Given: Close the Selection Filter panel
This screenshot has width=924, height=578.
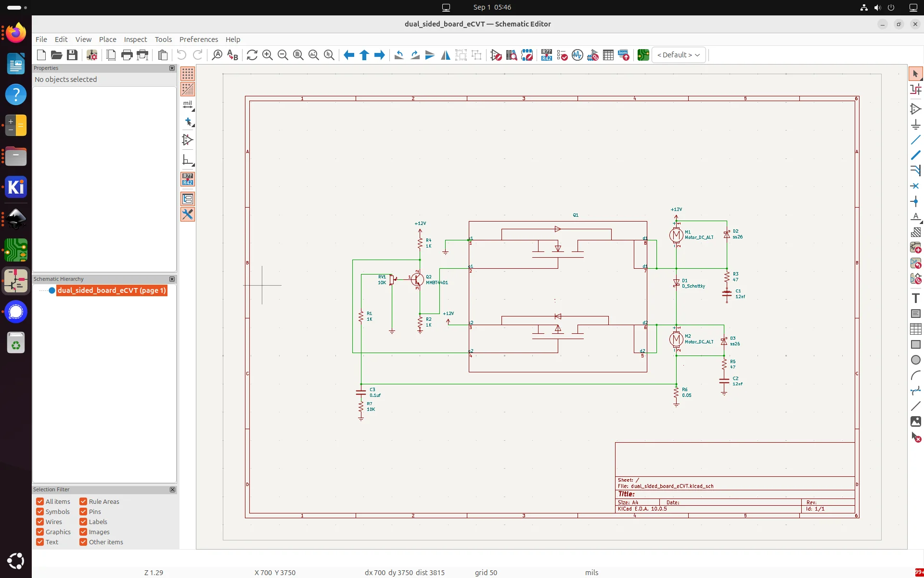Looking at the screenshot, I should [172, 489].
